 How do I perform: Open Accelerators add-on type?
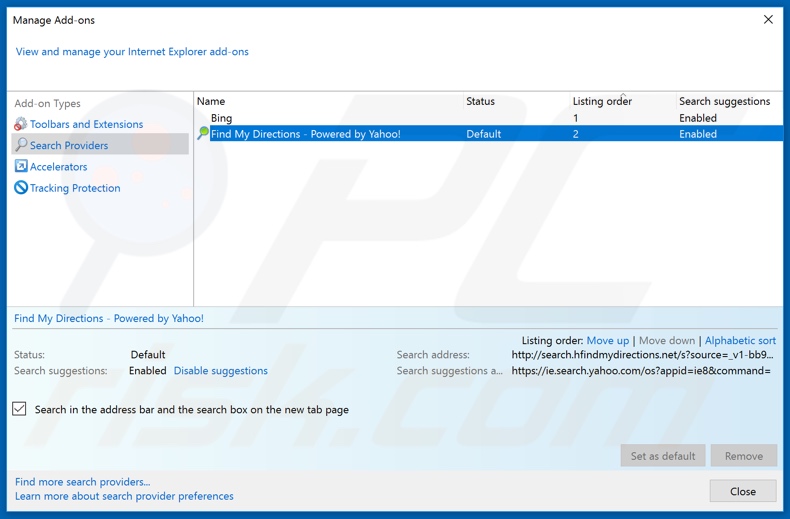58,166
